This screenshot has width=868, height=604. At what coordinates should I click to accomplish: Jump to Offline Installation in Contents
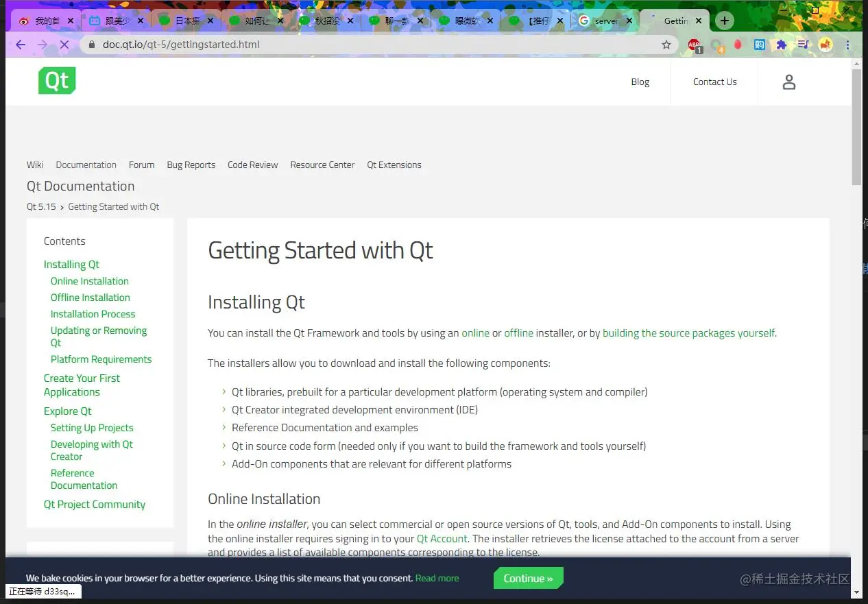click(x=90, y=298)
